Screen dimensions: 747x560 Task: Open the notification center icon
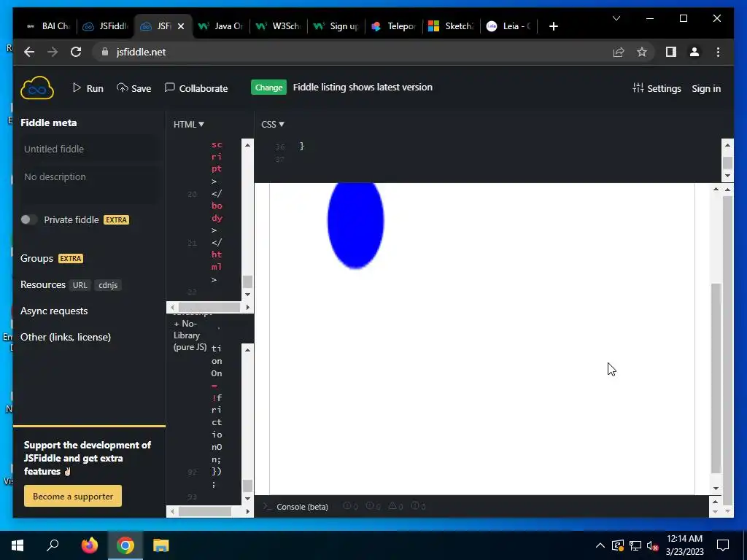[723, 545]
